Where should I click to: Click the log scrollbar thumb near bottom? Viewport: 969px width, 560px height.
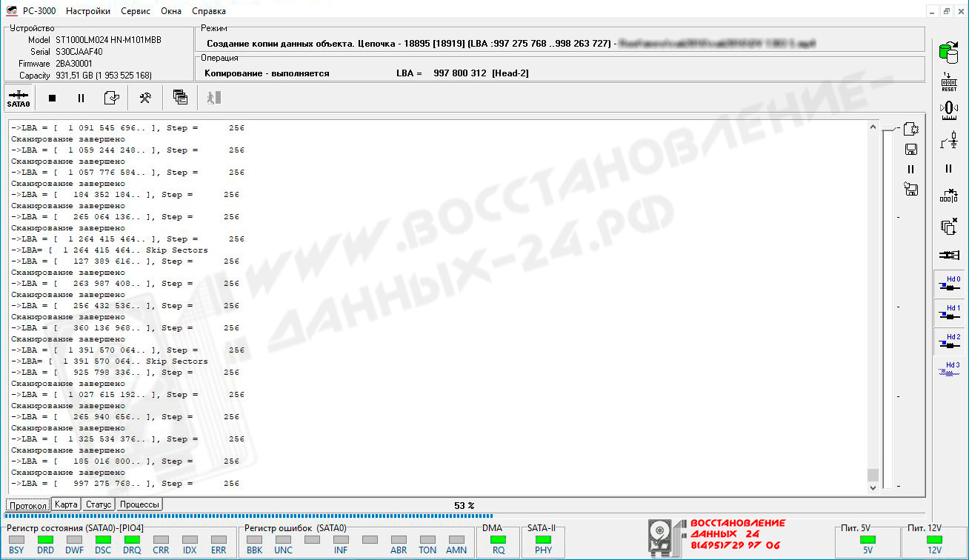coord(873,475)
